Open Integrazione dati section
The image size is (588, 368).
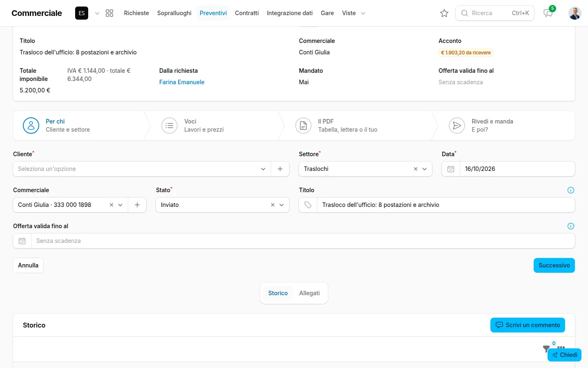[x=290, y=13]
